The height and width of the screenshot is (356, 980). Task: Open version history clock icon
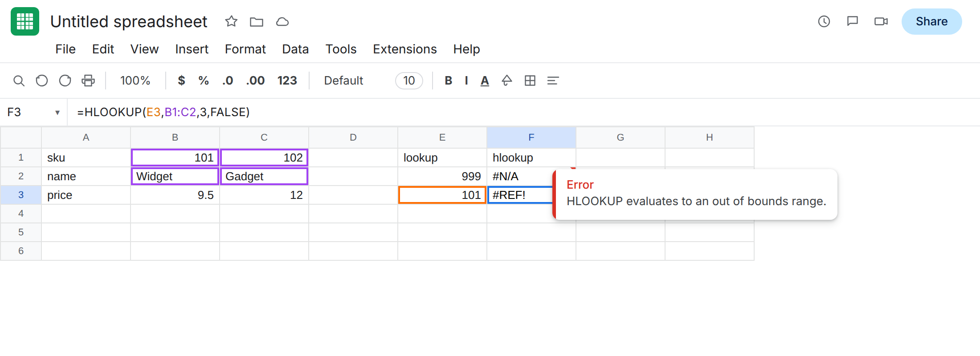(x=824, y=21)
